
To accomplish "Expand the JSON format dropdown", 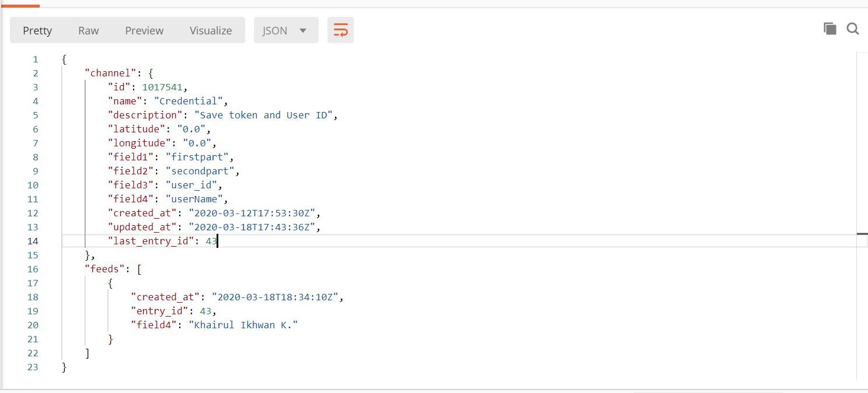I will click(285, 30).
